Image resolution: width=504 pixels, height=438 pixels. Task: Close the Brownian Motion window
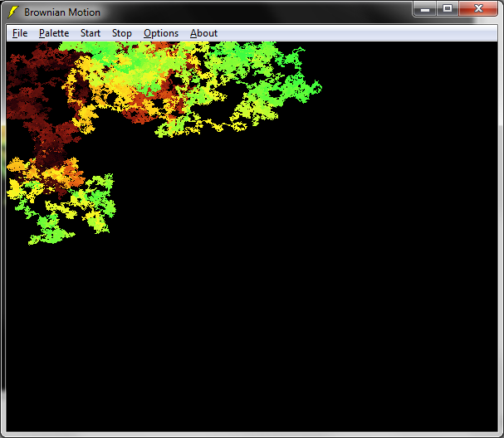pos(478,9)
